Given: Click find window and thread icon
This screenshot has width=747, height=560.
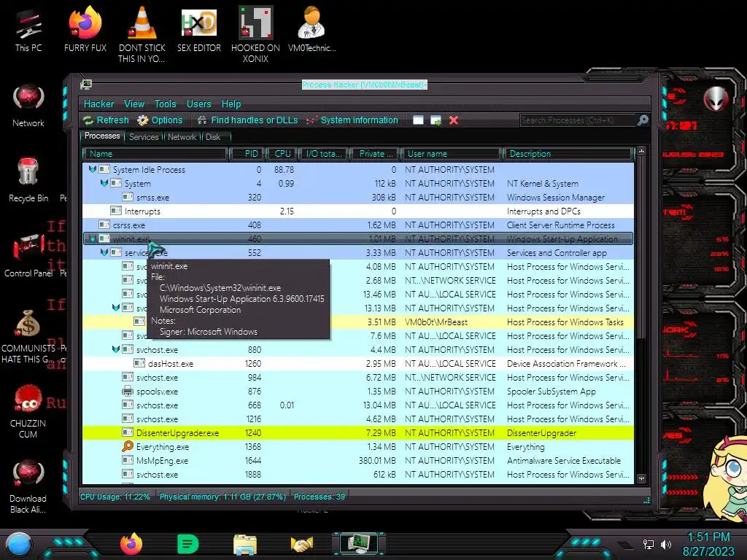Looking at the screenshot, I should [x=436, y=120].
